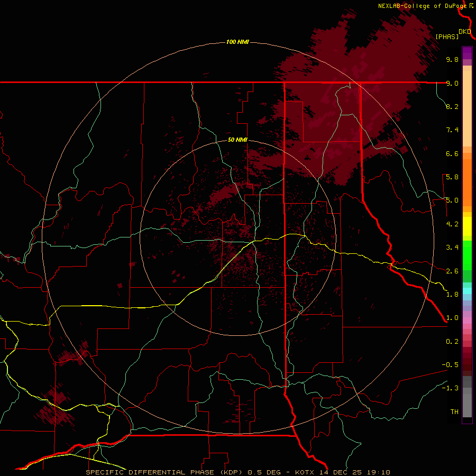476x476 pixels.
Task: Click the 5.0 value on color scale
Action: coord(452,200)
